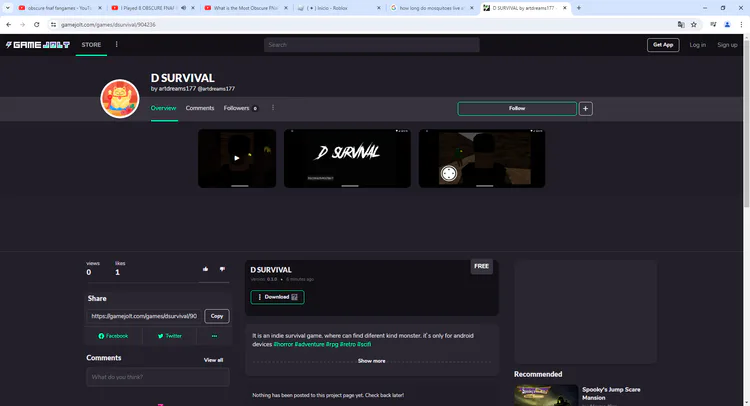Reload the page
The image size is (750, 406).
pyautogui.click(x=36, y=24)
